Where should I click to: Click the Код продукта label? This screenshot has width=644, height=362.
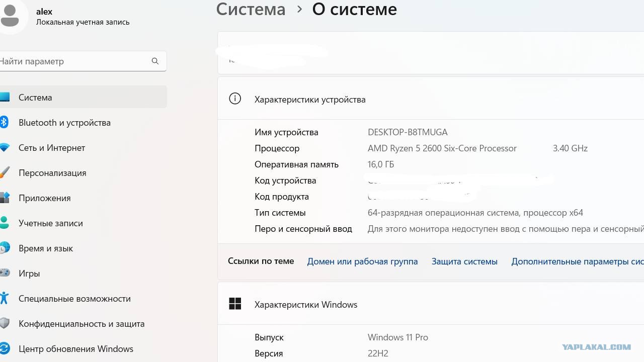(282, 197)
